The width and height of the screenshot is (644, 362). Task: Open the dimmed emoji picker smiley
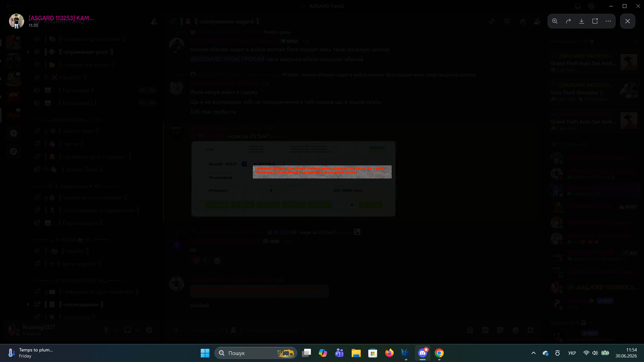[x=515, y=330]
